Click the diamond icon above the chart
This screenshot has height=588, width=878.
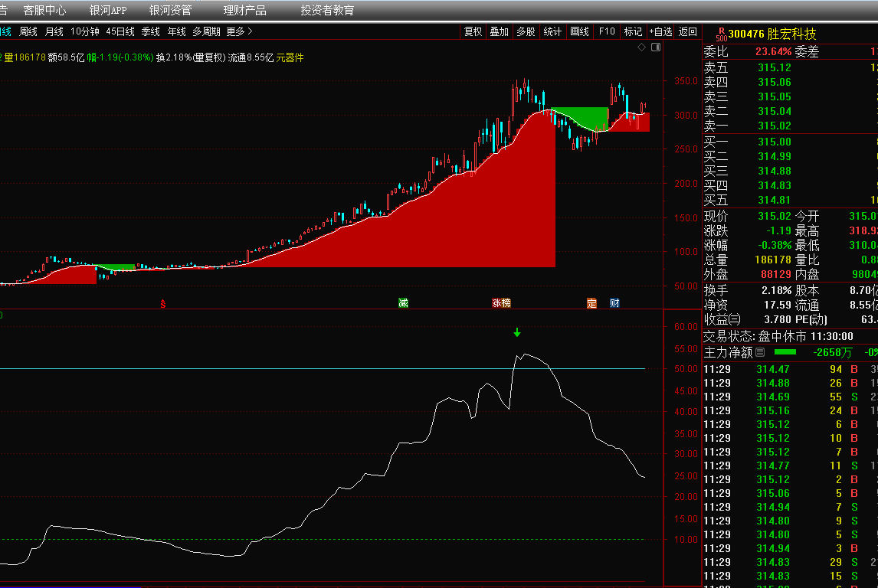click(642, 47)
